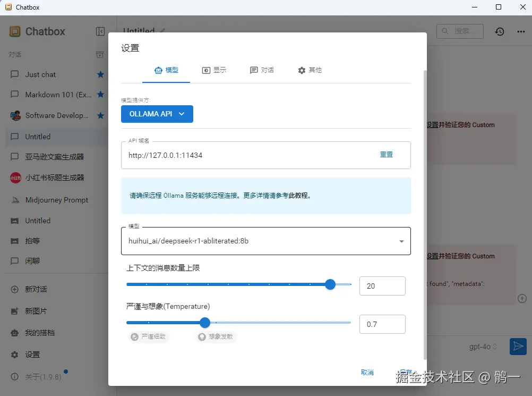Reset the API host with 重置

pyautogui.click(x=386, y=155)
